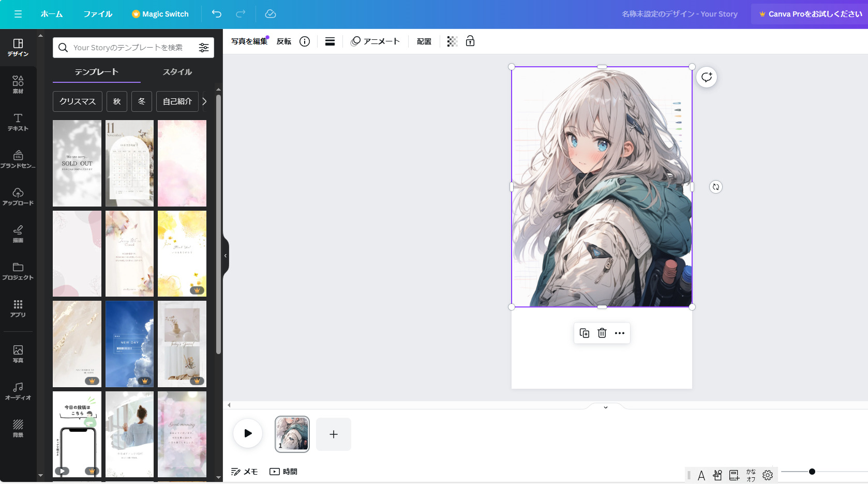This screenshot has height=484, width=868.
Task: Delete the selected image with trash icon
Action: 602,333
